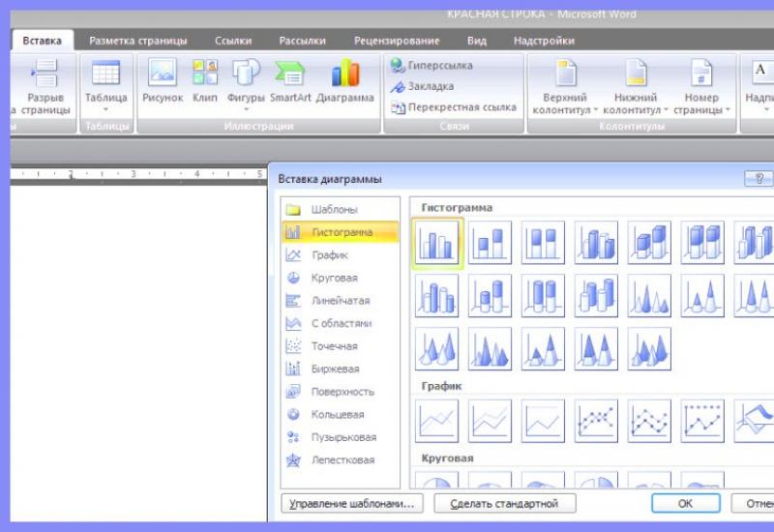Click the Управление шаблонами button
This screenshot has height=532, width=774.
351,503
